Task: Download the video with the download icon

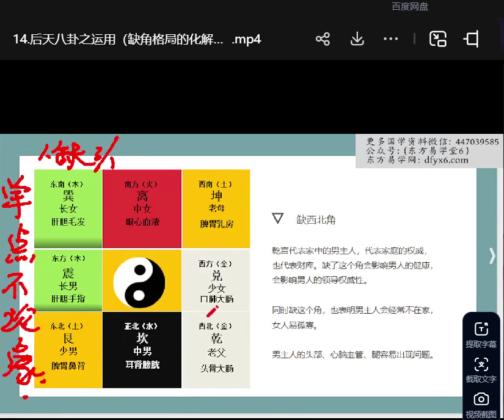Action: coord(357,40)
